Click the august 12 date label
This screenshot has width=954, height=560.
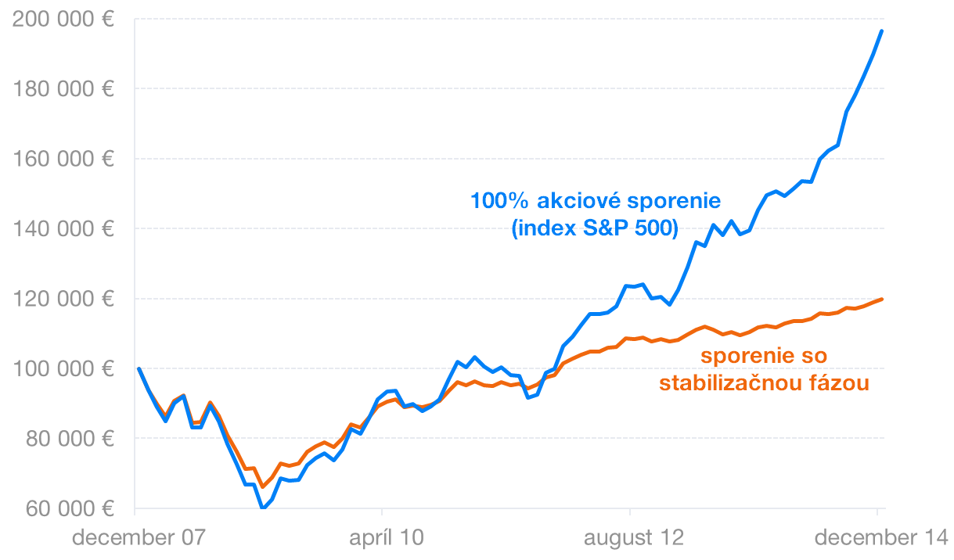[x=628, y=538]
